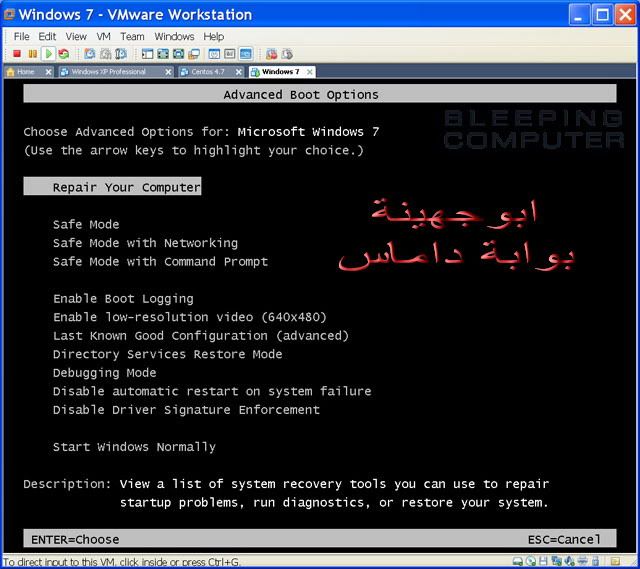Click the red Power Off toolbar icon

[17, 54]
